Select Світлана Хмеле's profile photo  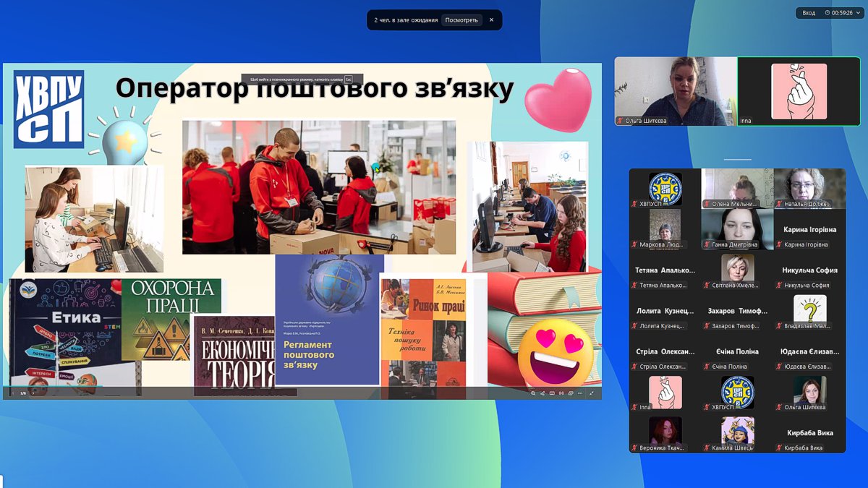(x=738, y=268)
